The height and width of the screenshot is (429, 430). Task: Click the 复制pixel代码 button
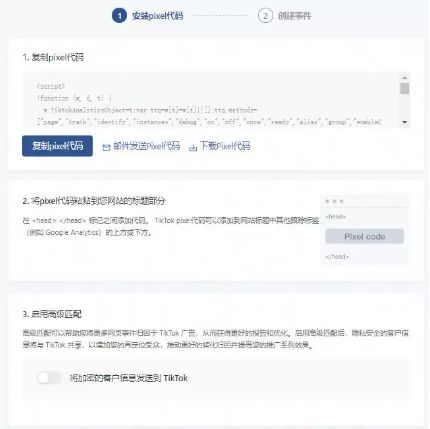pyautogui.click(x=57, y=146)
